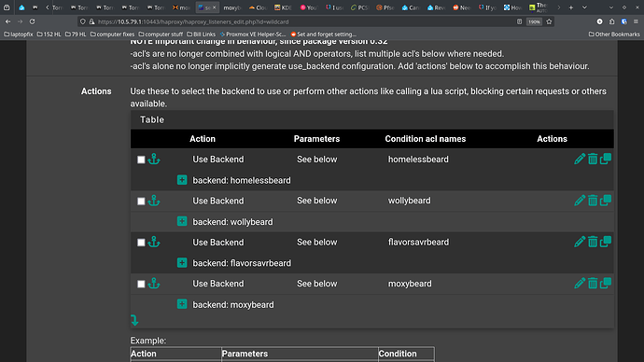Open a new browser tab with plus icon
Viewport: 644px width, 362px height.
pyautogui.click(x=571, y=7)
